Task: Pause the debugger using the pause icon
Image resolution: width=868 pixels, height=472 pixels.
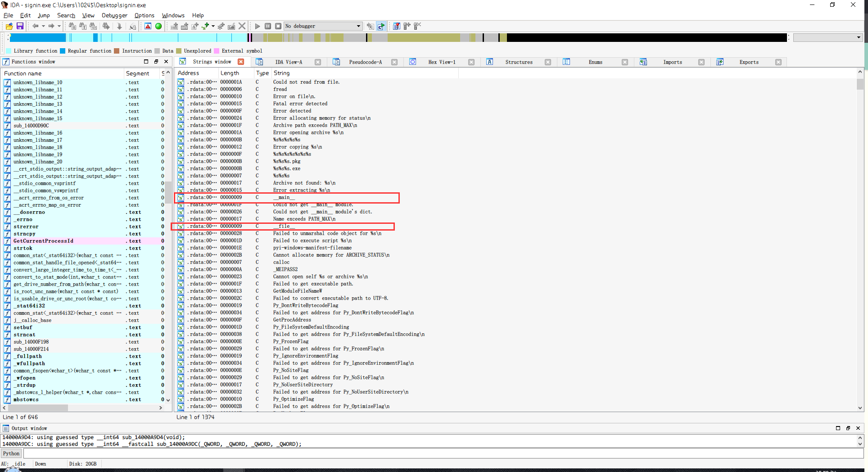Action: [x=268, y=26]
